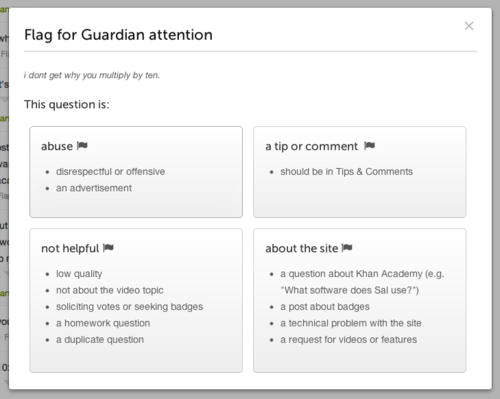Click a homework question reason
This screenshot has width=500, height=399.
tap(103, 323)
